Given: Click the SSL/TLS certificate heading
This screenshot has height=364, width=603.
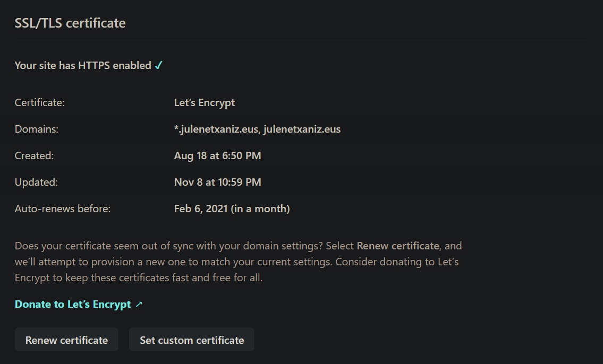Looking at the screenshot, I should (70, 22).
